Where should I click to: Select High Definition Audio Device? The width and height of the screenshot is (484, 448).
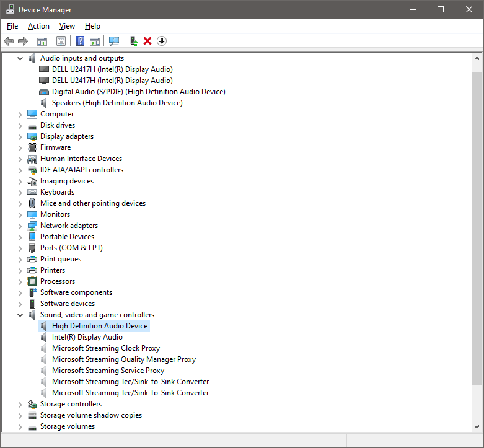tap(100, 326)
